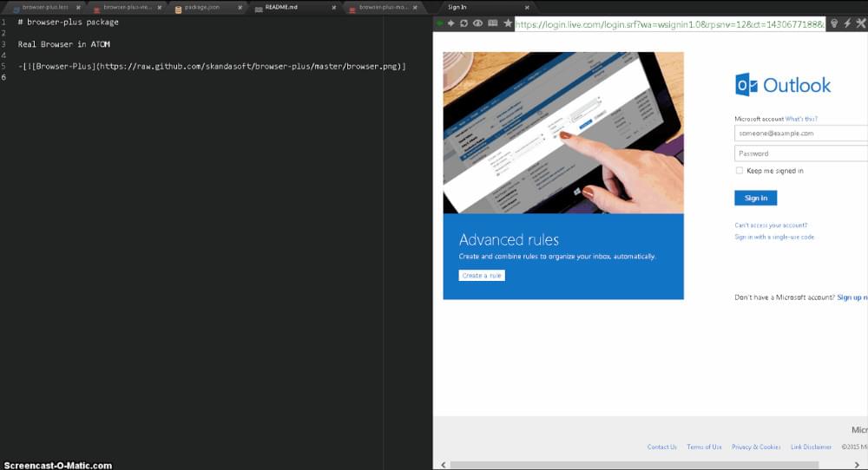Open the Link Disclaimer footer link
The image size is (868, 470).
pyautogui.click(x=811, y=447)
